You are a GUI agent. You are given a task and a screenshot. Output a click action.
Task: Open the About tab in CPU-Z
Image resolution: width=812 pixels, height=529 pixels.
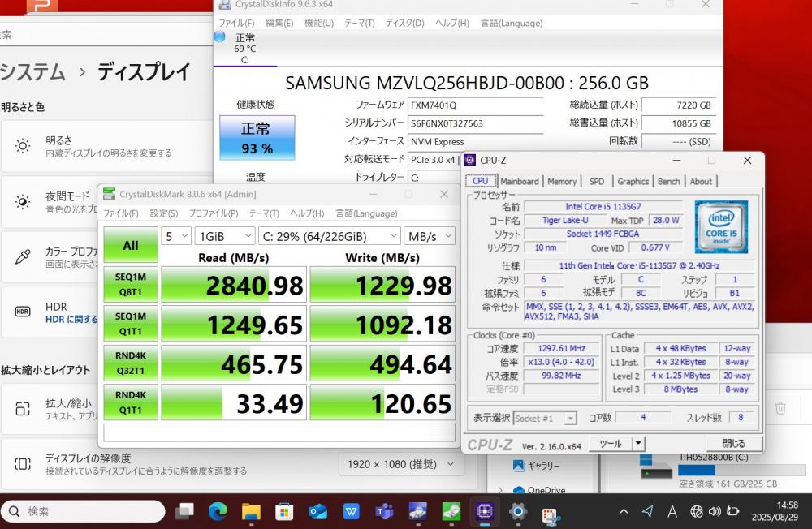(701, 182)
